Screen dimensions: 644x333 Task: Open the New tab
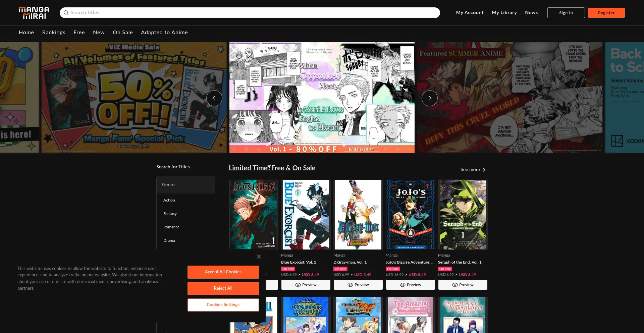pyautogui.click(x=99, y=33)
